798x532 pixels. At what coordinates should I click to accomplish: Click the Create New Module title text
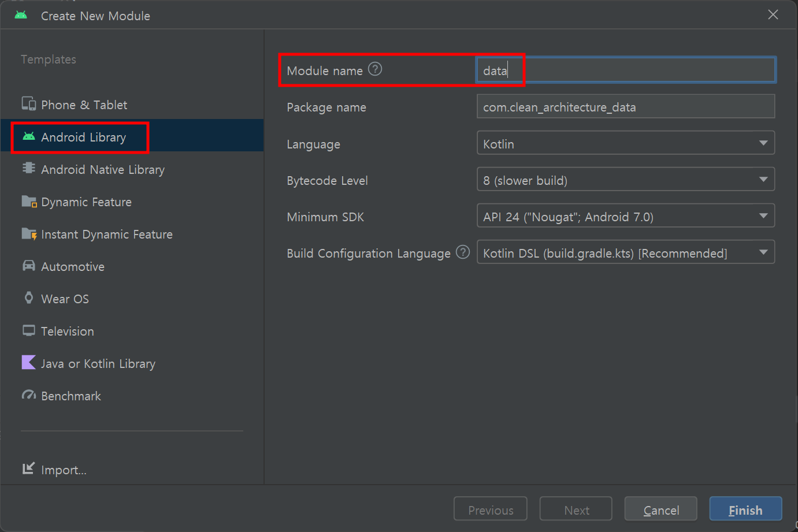pos(95,16)
